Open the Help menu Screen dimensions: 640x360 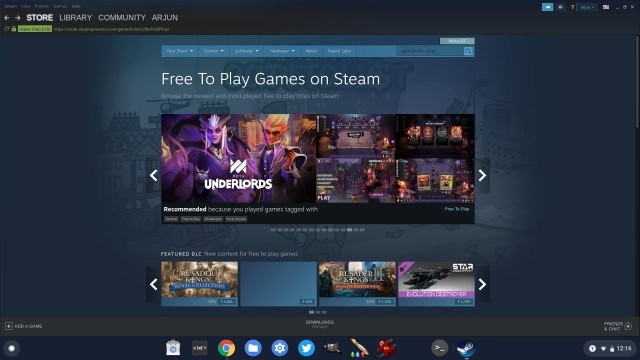(76, 6)
